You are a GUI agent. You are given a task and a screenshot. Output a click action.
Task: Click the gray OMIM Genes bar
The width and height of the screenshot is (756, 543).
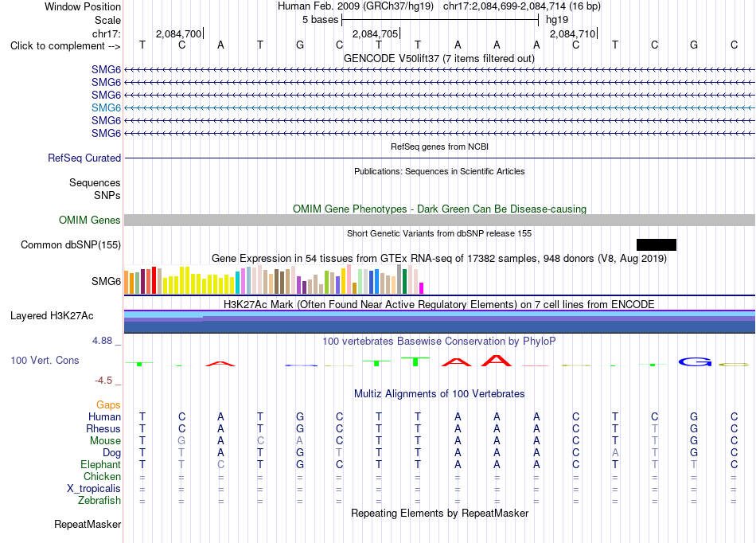coord(439,220)
